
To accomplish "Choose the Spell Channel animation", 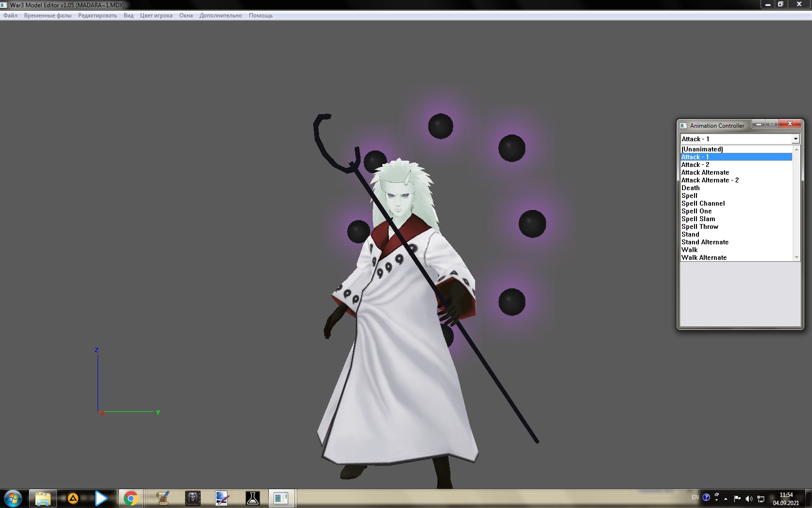I will point(736,203).
